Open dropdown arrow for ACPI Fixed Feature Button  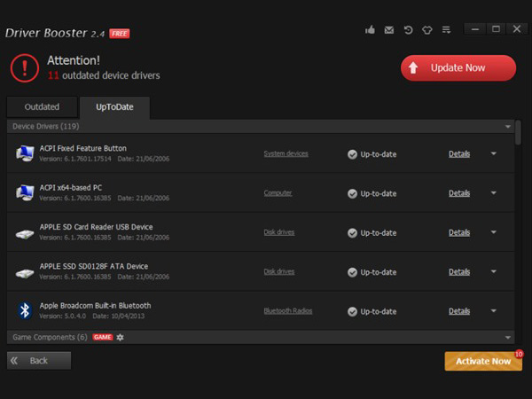[494, 153]
